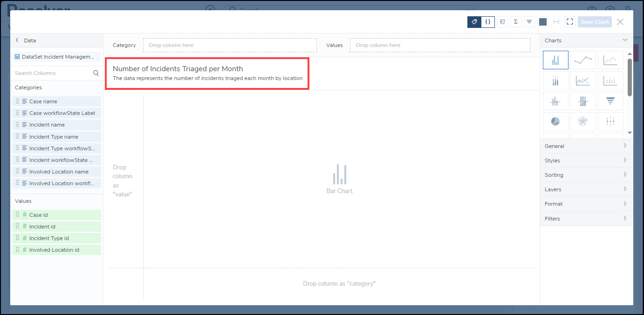Select the stacked bar-and-line combo chart type

click(x=583, y=101)
